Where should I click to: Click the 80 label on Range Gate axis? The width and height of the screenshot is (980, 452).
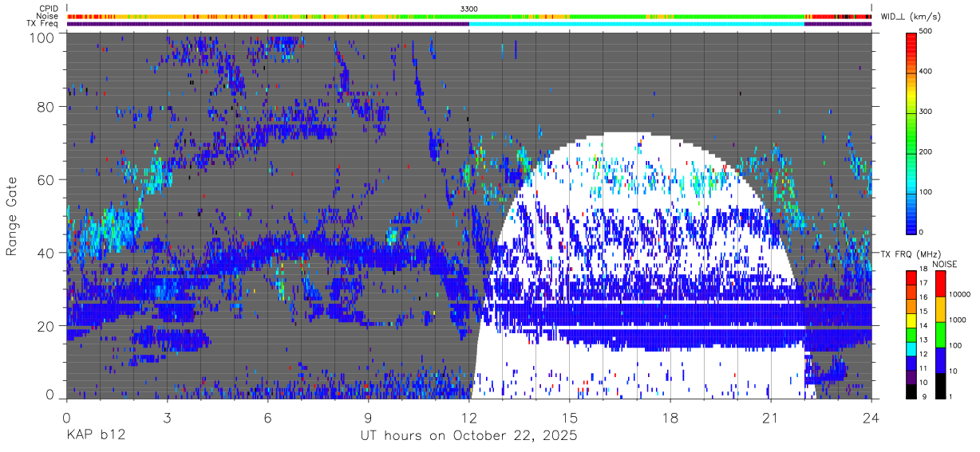46,107
